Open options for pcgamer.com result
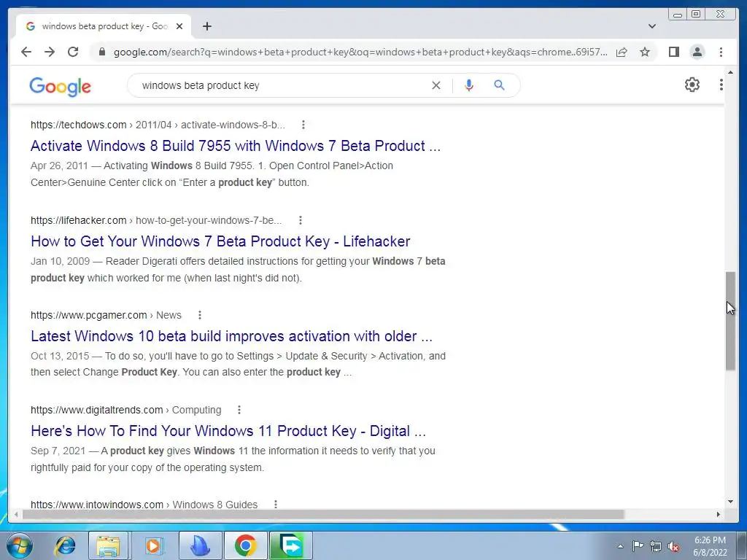Viewport: 747px width, 560px height. pyautogui.click(x=200, y=315)
